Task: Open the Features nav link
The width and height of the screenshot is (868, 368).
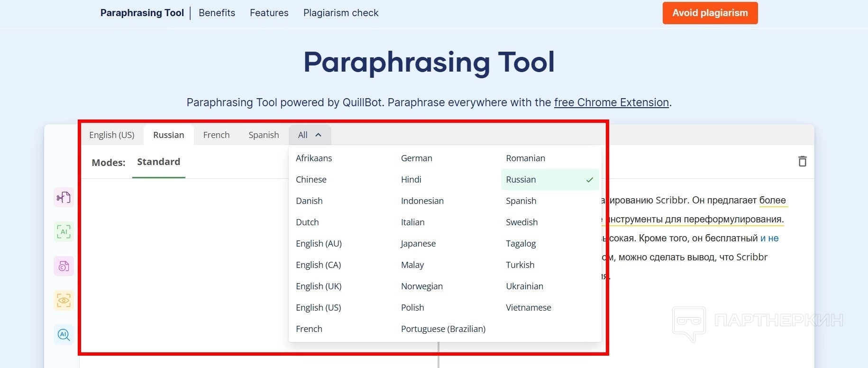Action: (x=269, y=13)
